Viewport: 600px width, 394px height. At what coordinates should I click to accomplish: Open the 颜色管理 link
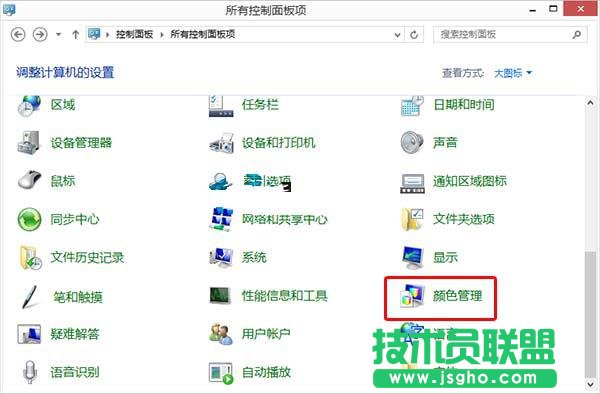(x=458, y=296)
